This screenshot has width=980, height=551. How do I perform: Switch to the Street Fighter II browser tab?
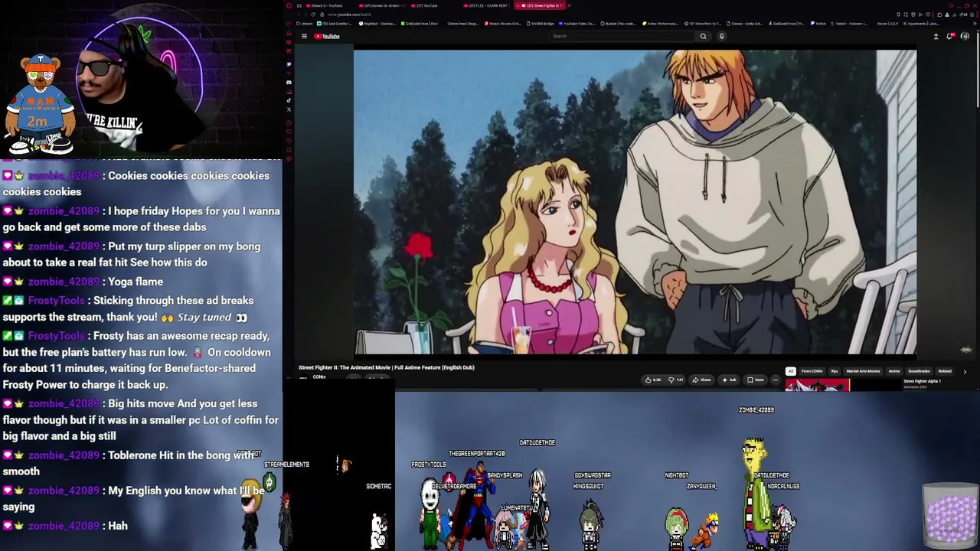[x=540, y=5]
